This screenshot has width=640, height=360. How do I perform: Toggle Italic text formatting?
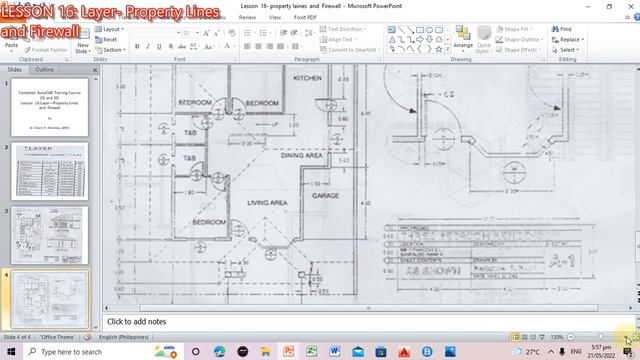click(148, 47)
